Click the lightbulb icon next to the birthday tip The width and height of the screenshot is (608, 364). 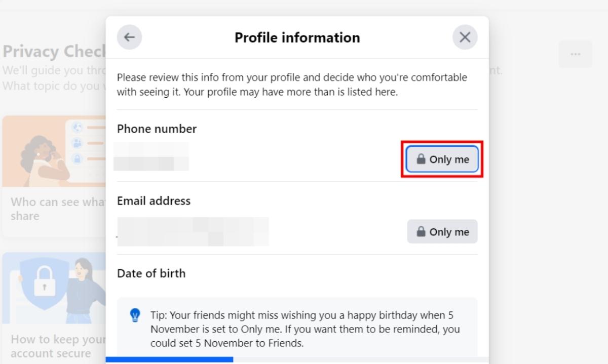[134, 314]
